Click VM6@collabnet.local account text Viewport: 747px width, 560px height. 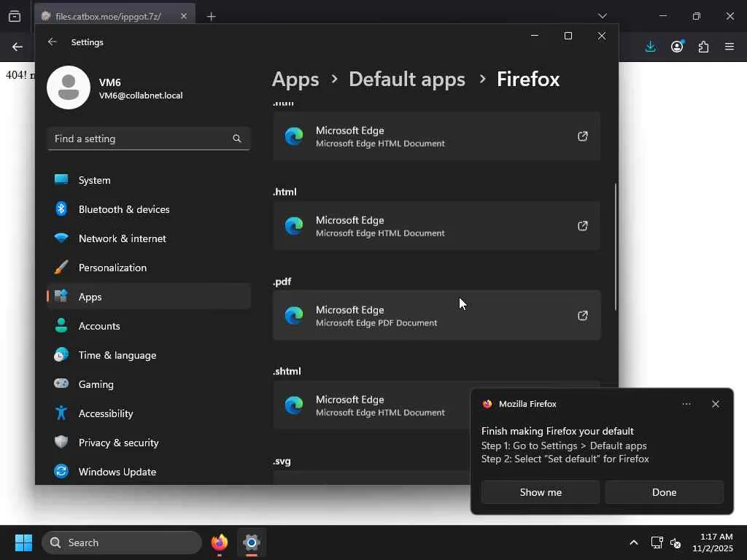(x=141, y=96)
